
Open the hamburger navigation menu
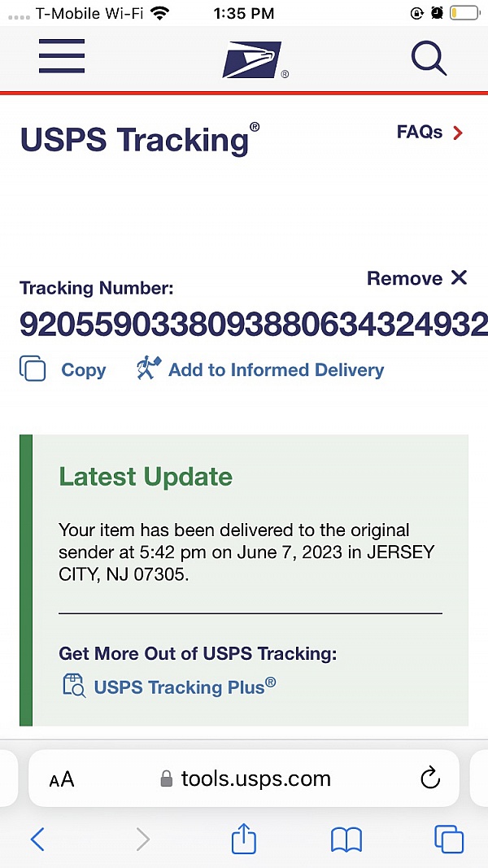coord(62,56)
